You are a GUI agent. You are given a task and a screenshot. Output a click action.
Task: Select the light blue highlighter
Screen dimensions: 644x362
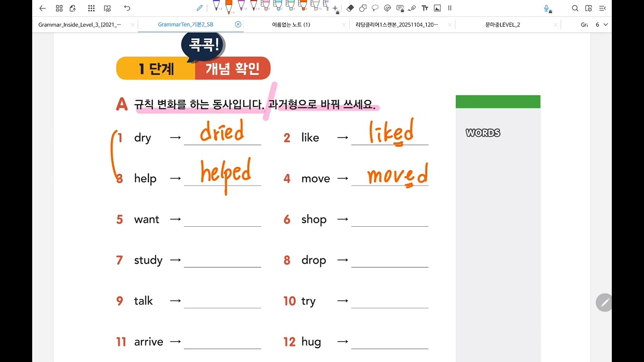[278, 6]
